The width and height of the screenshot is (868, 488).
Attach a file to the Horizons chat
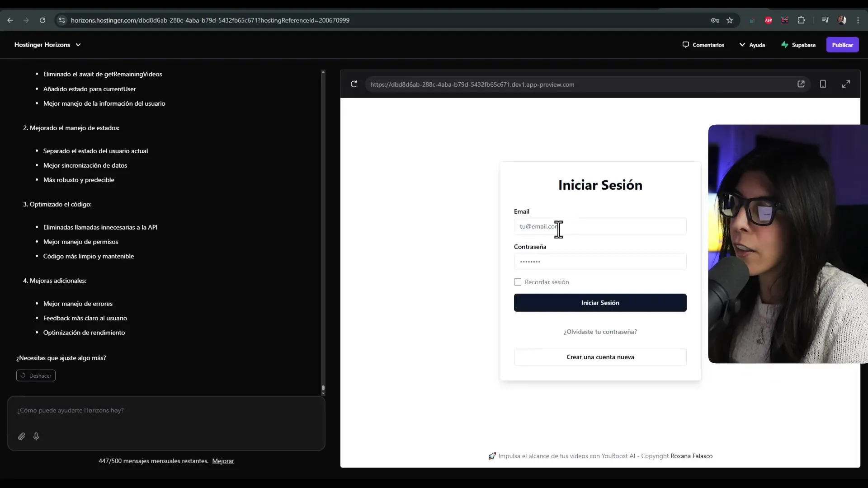(x=22, y=436)
